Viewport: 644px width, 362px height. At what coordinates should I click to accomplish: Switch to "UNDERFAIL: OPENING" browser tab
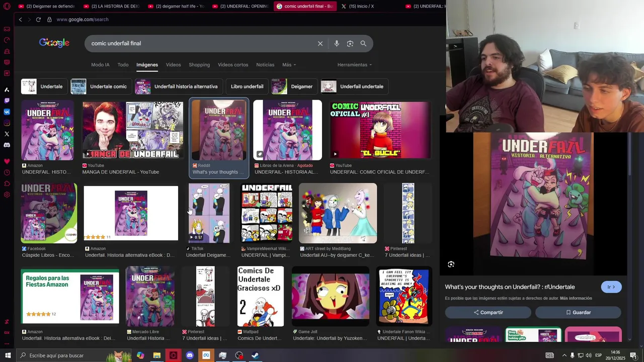240,6
